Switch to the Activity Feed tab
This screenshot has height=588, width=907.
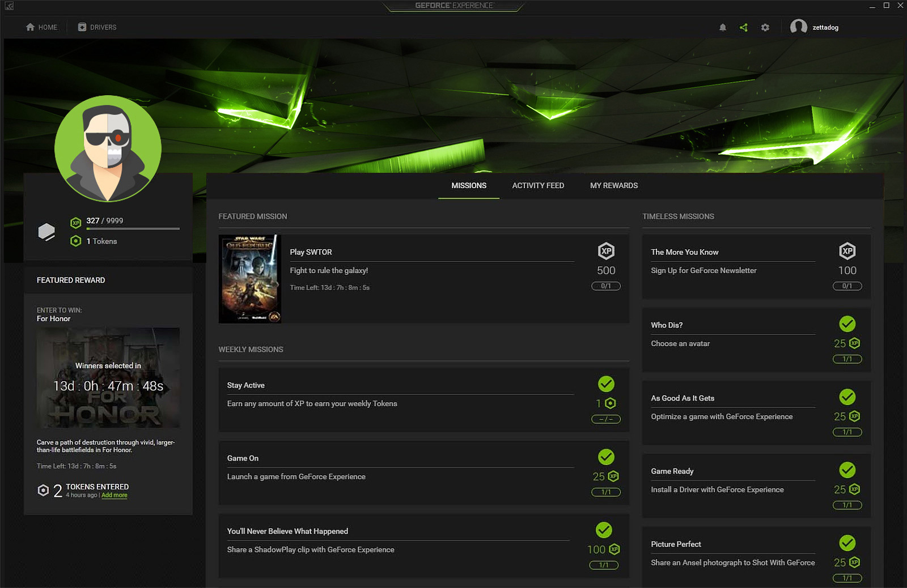tap(538, 186)
